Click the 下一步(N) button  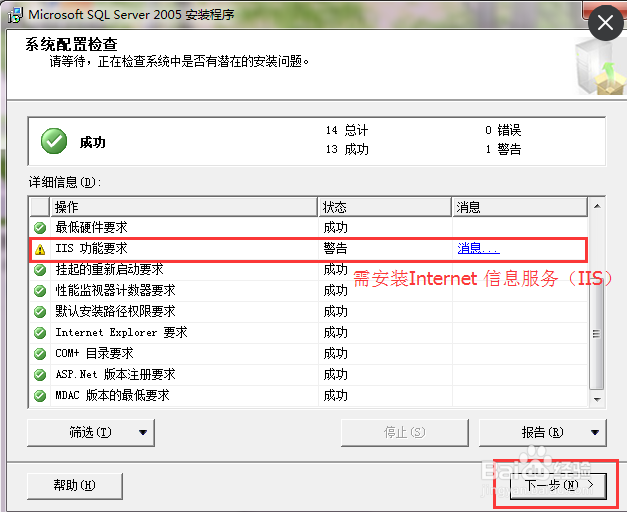pyautogui.click(x=558, y=485)
